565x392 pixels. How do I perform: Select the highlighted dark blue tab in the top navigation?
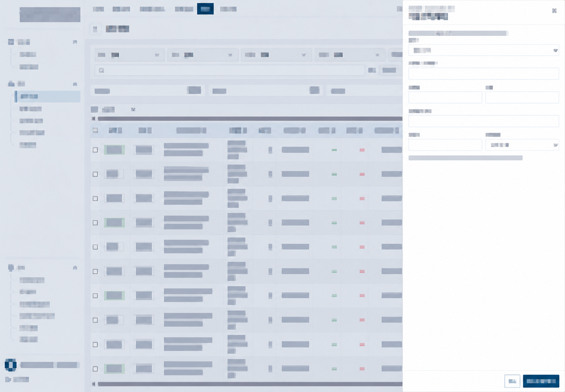coord(205,9)
